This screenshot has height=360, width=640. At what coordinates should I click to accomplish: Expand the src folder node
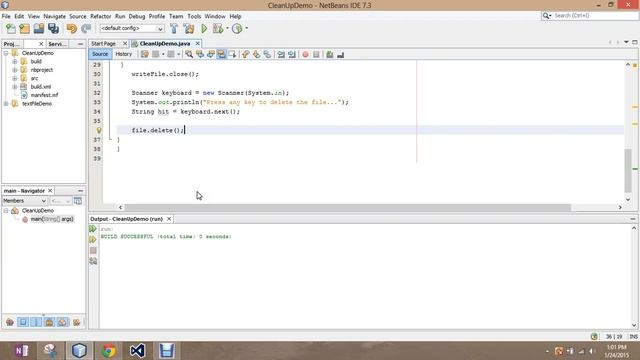[15, 78]
